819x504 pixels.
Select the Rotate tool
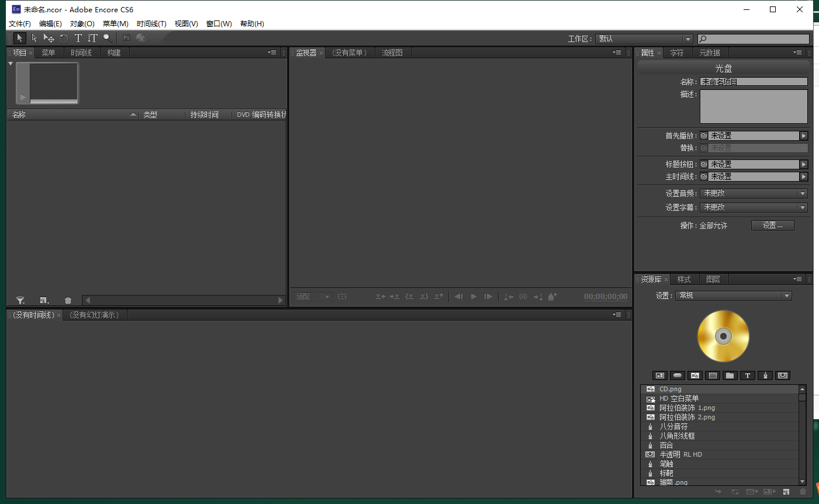tap(64, 38)
